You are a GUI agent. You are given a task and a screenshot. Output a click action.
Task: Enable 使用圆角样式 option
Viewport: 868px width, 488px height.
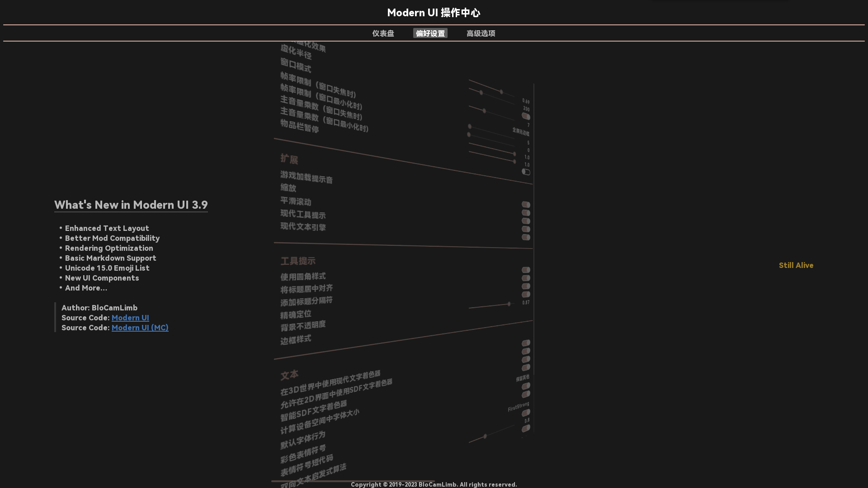tap(525, 269)
